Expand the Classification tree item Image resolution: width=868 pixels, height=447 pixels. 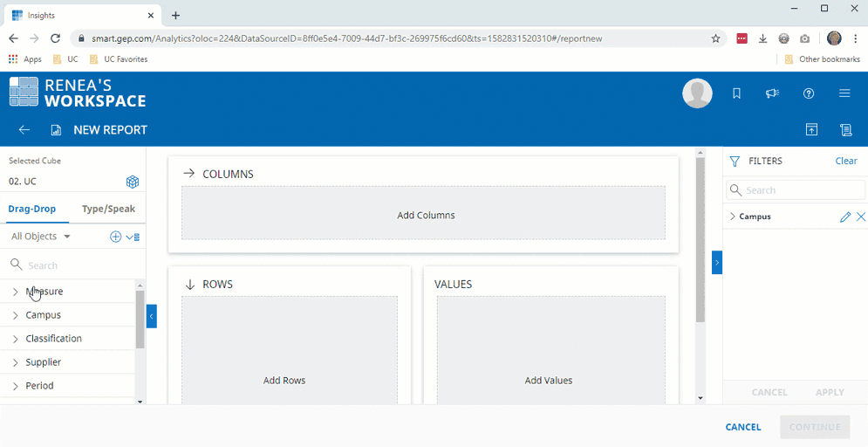pyautogui.click(x=16, y=339)
